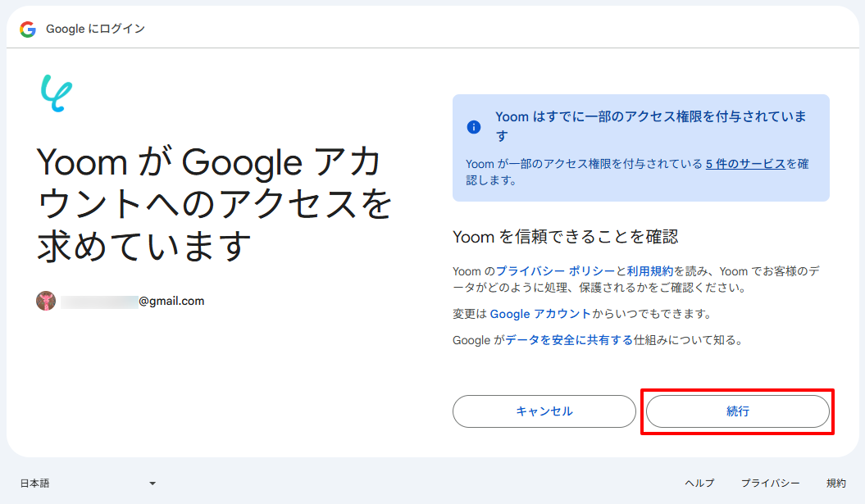The width and height of the screenshot is (865, 504).
Task: Click the teal Yoom app logo
Action: click(57, 93)
